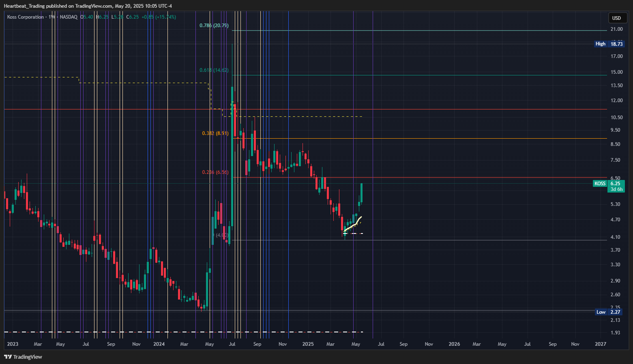Click the 2027 year label on time axis
Viewport: 633px width, 364px height.
[x=601, y=344]
